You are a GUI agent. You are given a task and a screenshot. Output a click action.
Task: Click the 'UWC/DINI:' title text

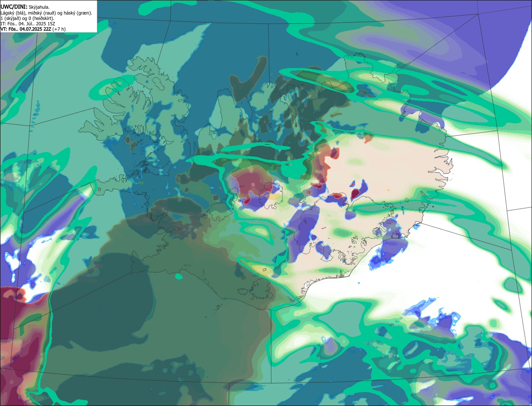point(14,7)
